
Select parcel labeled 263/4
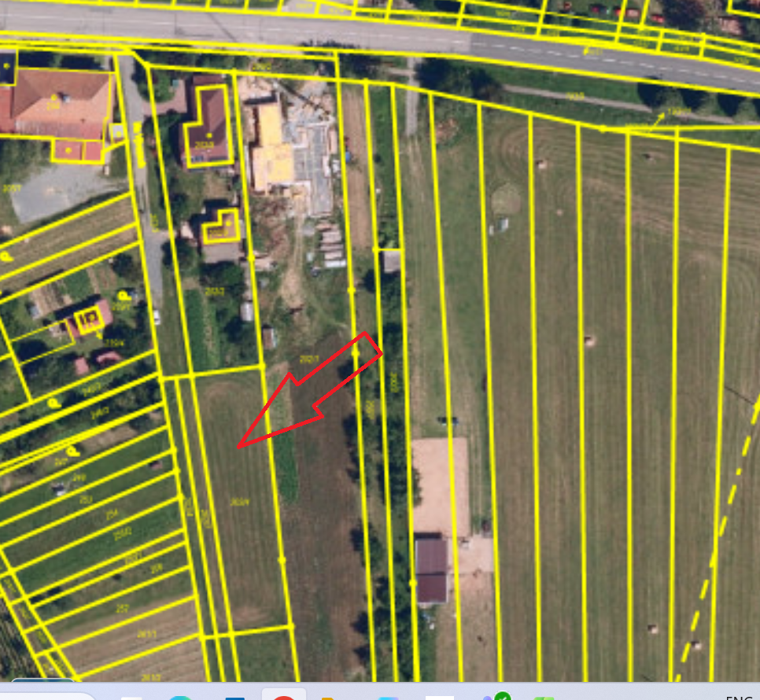click(240, 503)
